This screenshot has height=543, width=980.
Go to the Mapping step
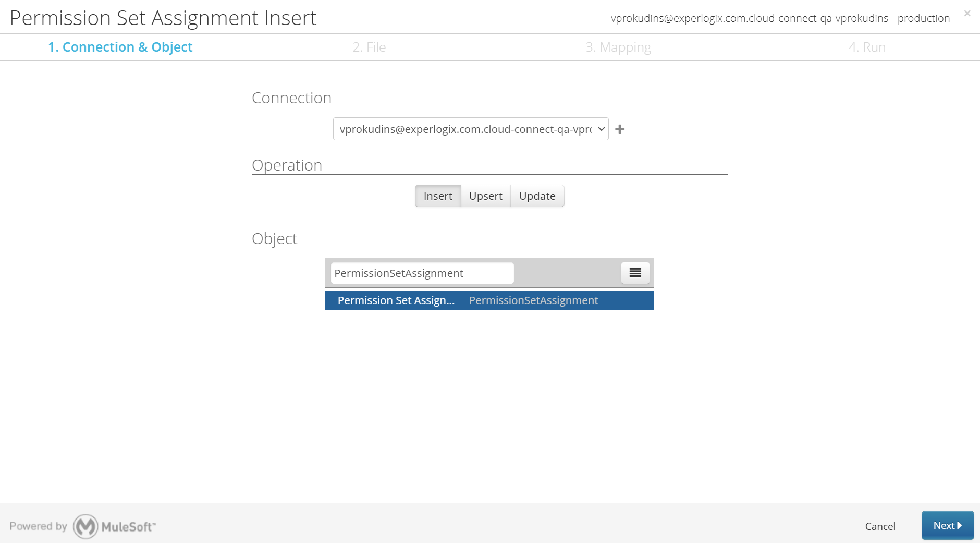pos(618,47)
